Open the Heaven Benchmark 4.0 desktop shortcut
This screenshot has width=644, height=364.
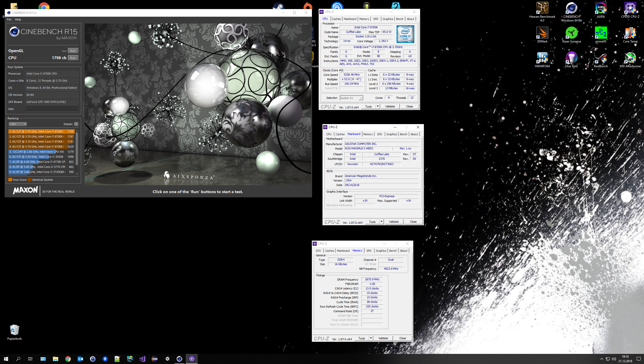542,12
